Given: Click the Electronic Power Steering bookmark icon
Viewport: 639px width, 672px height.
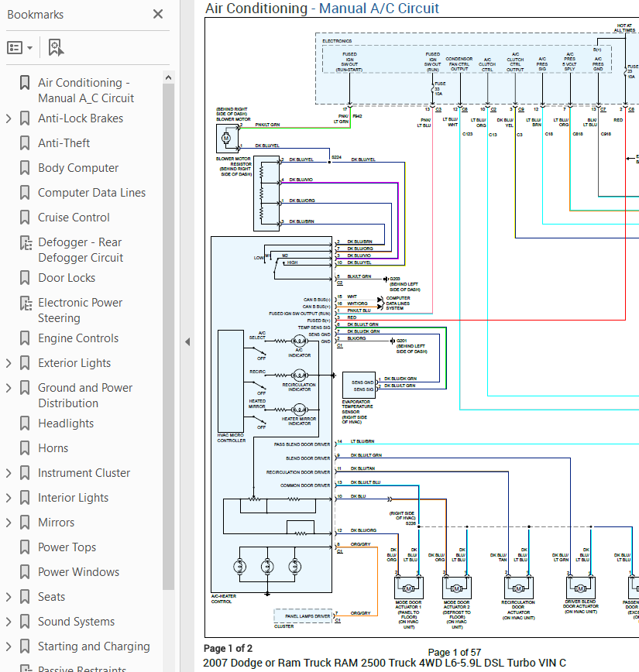Looking at the screenshot, I should pos(26,303).
